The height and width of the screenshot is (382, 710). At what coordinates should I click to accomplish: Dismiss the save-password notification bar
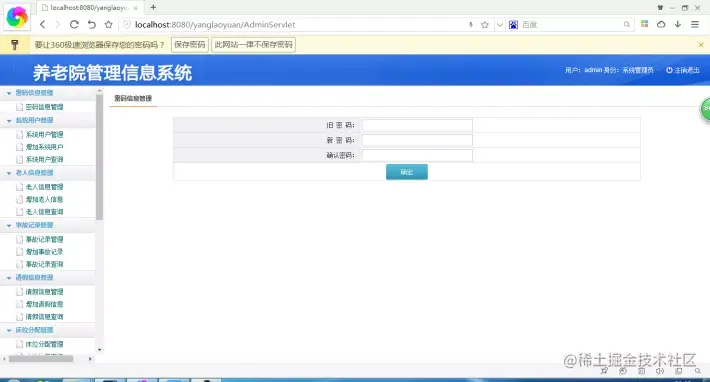[x=701, y=45]
